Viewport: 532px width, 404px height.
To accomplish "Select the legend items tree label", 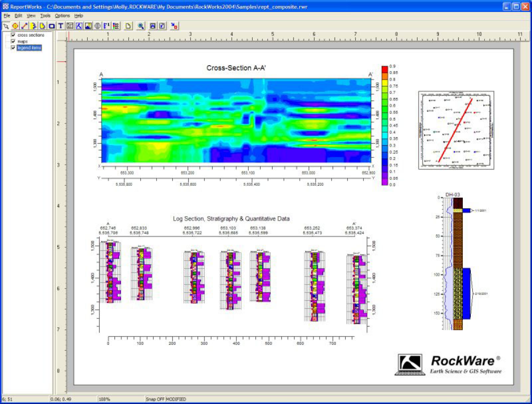I will (29, 48).
